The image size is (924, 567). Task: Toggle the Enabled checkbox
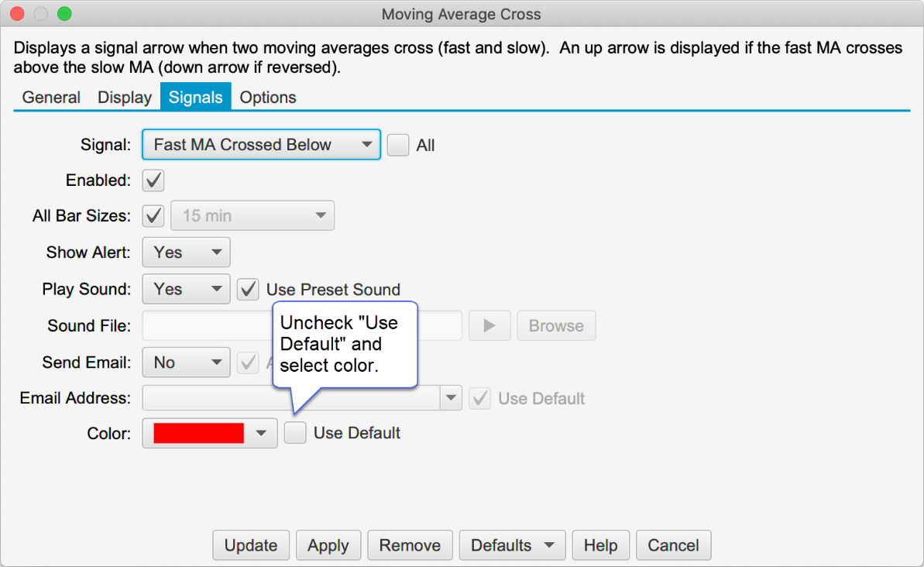pyautogui.click(x=153, y=180)
